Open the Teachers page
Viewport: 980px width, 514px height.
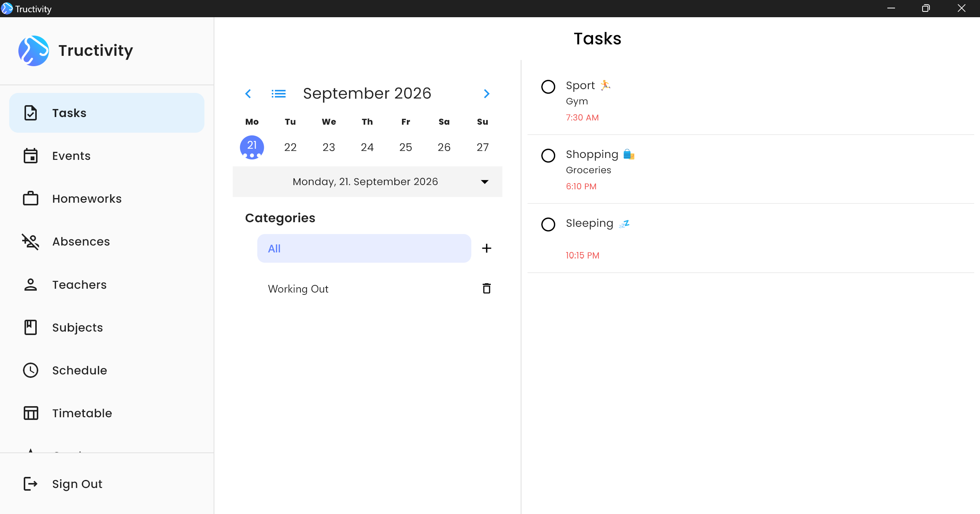coord(107,285)
